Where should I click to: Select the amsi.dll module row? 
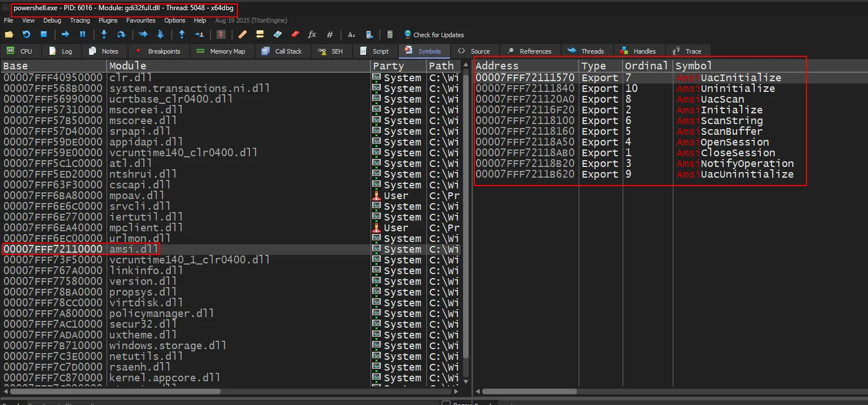[x=134, y=249]
